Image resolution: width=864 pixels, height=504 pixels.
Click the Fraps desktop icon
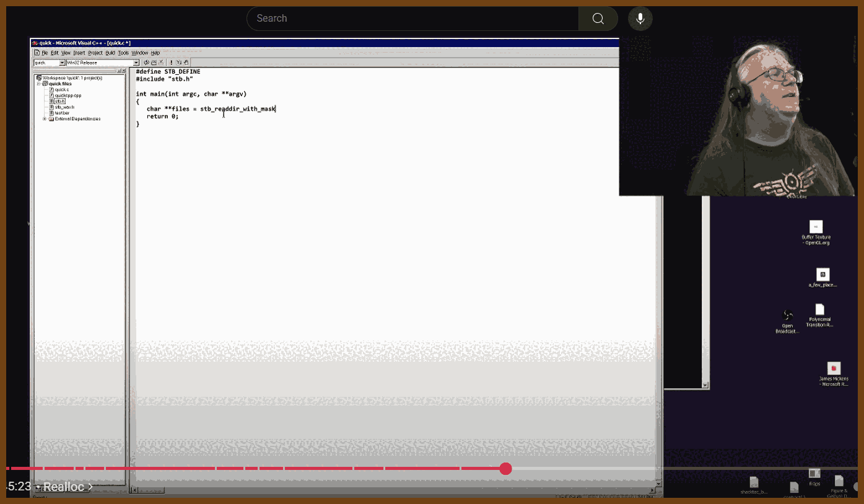814,474
